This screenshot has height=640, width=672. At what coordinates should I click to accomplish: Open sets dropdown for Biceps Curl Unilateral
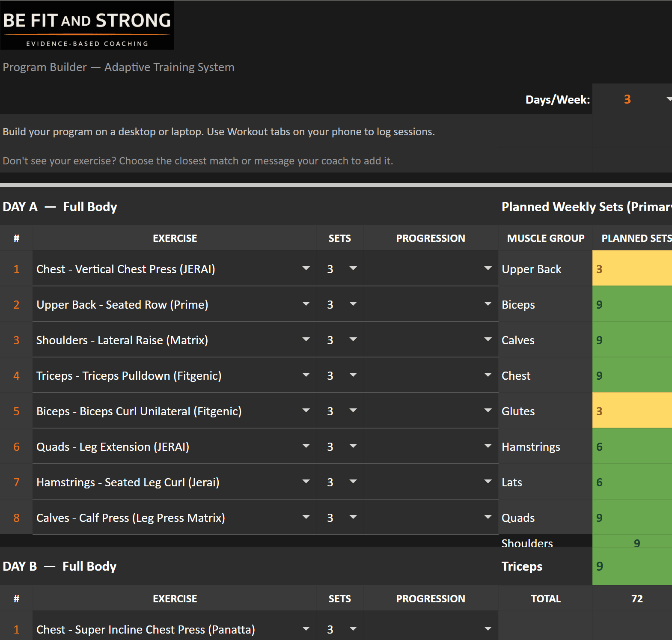tap(353, 411)
